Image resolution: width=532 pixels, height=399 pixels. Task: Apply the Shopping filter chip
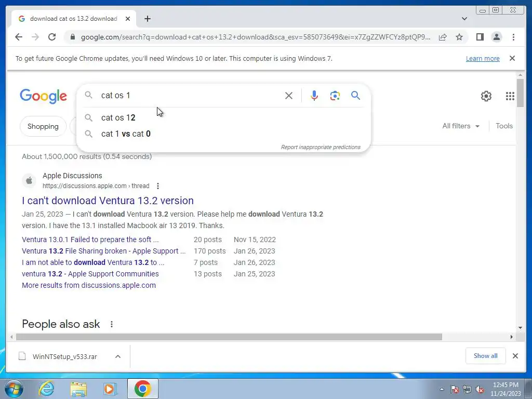[x=43, y=126]
